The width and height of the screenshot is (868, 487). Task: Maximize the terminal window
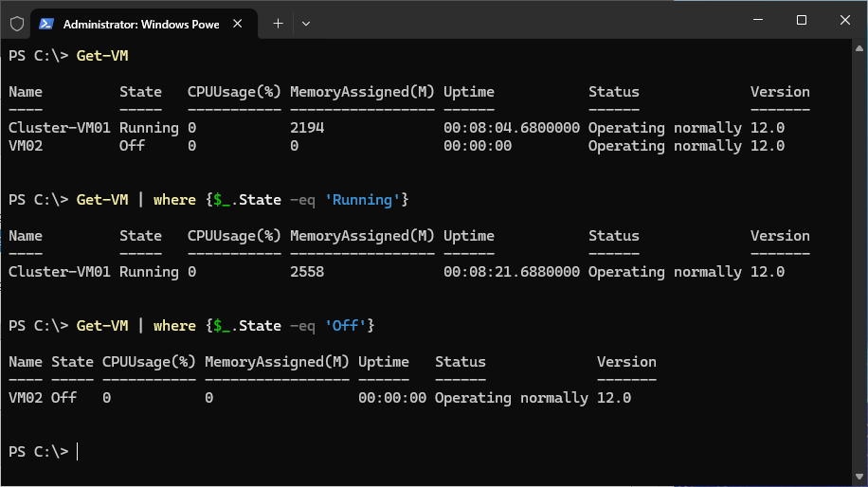click(x=801, y=20)
